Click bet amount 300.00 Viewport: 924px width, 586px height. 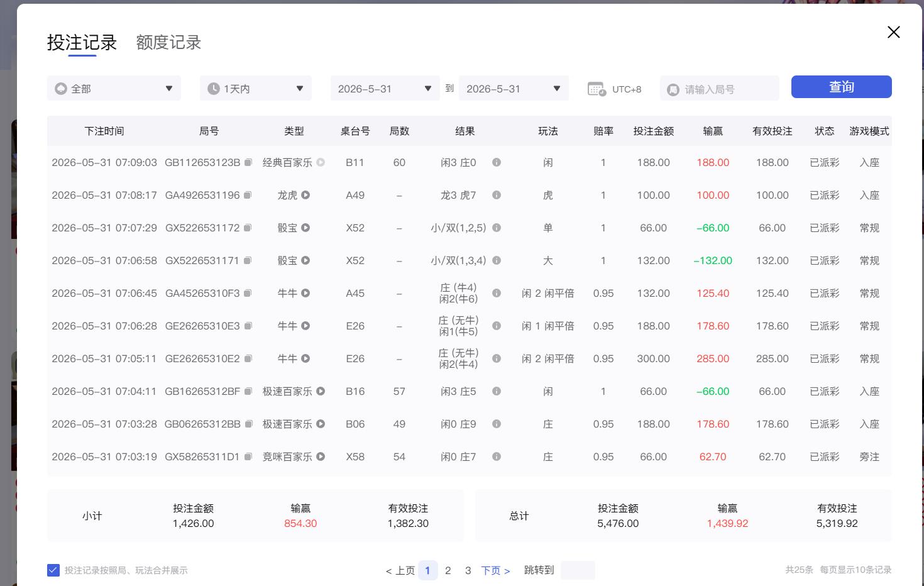tap(654, 358)
